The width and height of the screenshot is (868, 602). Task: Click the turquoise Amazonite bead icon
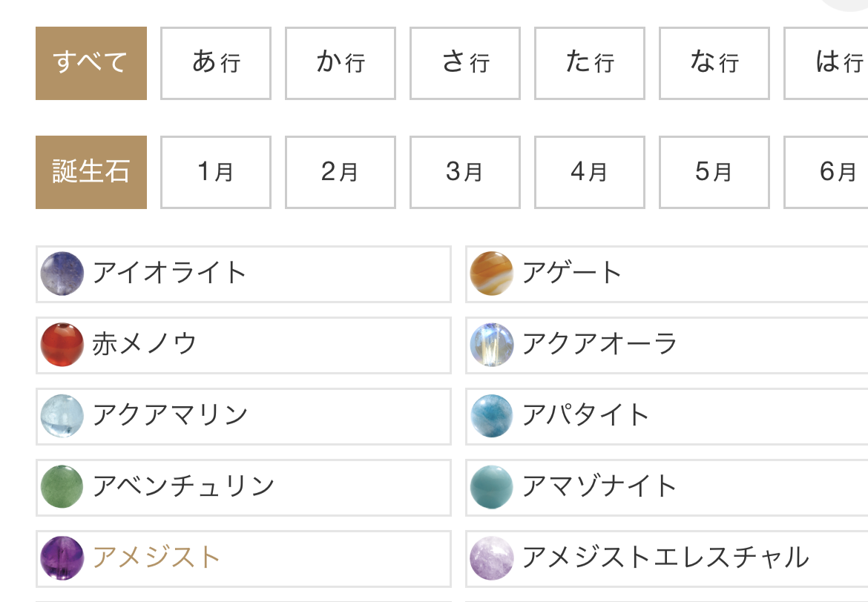(x=492, y=487)
